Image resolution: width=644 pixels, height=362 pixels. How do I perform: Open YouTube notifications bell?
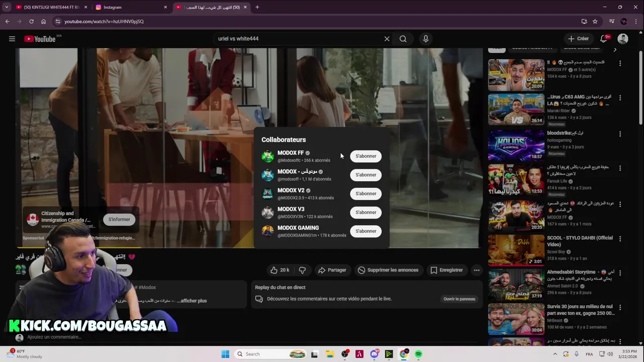pos(604,39)
